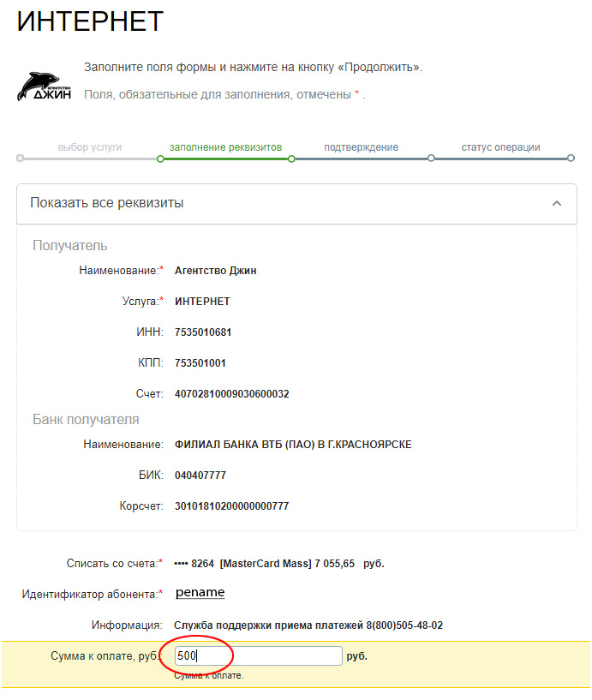Click the first progress circle marker
The image size is (592, 700).
pos(20,159)
